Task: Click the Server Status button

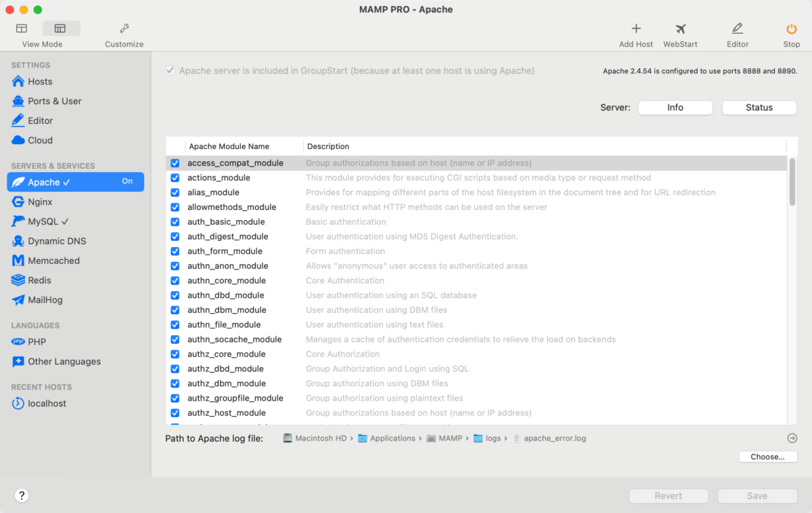Action: (x=759, y=108)
